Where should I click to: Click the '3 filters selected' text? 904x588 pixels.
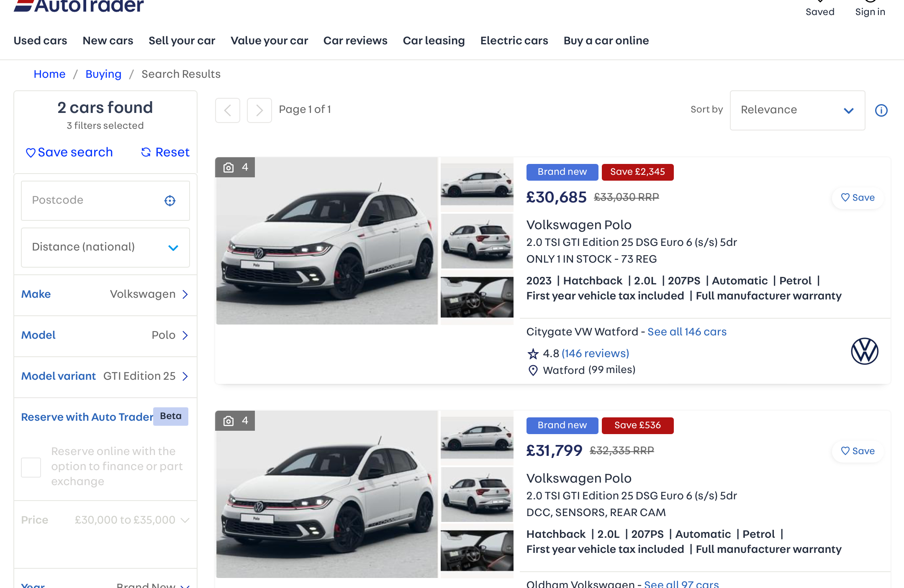[x=105, y=126]
